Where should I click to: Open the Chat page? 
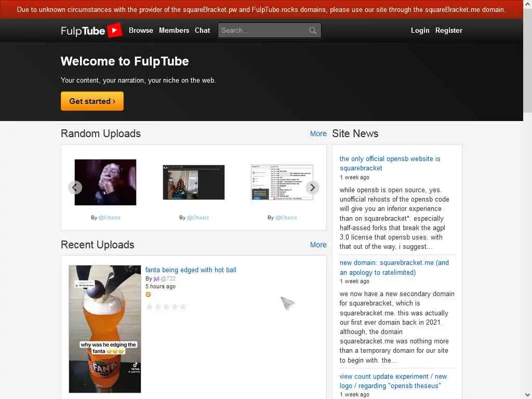click(202, 30)
